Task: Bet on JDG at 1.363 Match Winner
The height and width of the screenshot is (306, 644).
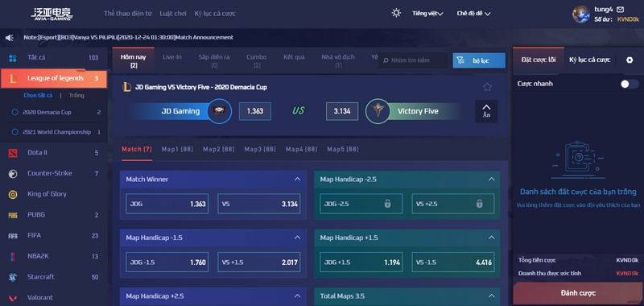Action: 167,204
